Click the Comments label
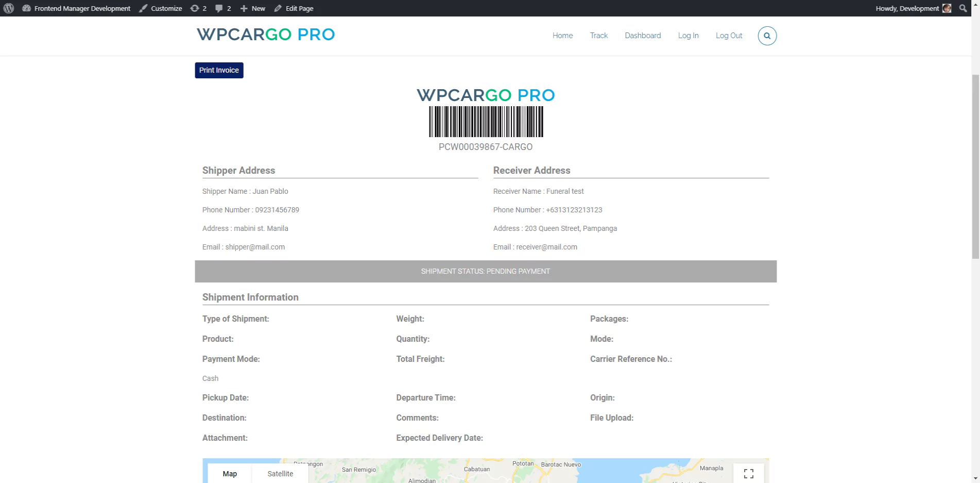The width and height of the screenshot is (980, 483). pyautogui.click(x=417, y=418)
